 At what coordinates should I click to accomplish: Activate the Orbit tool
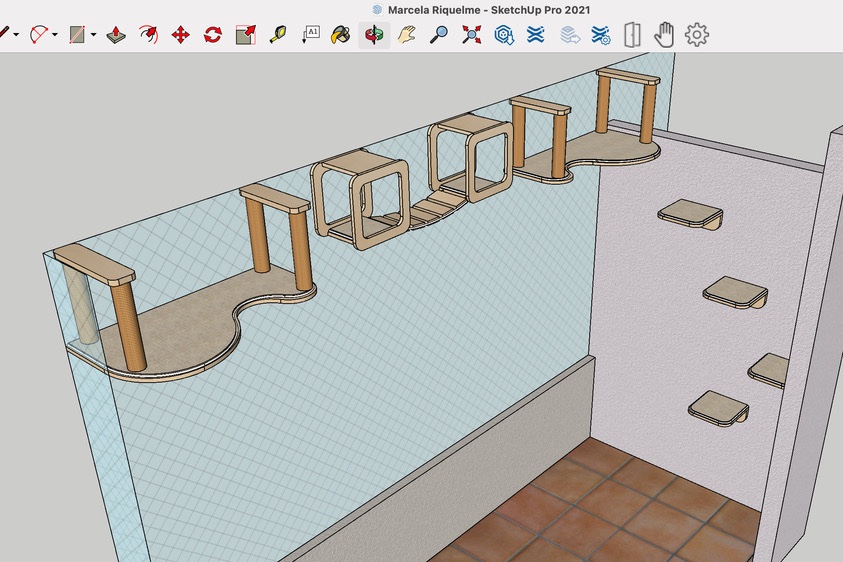(x=374, y=35)
